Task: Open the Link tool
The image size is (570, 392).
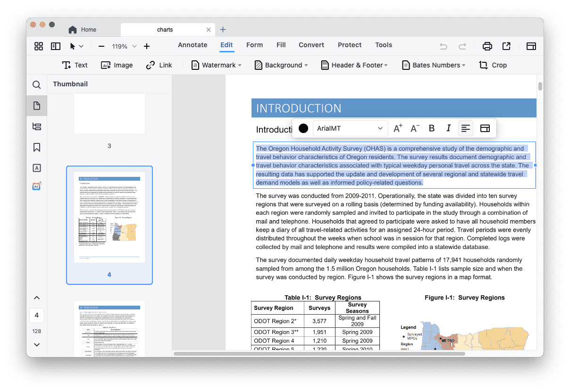Action: [159, 65]
